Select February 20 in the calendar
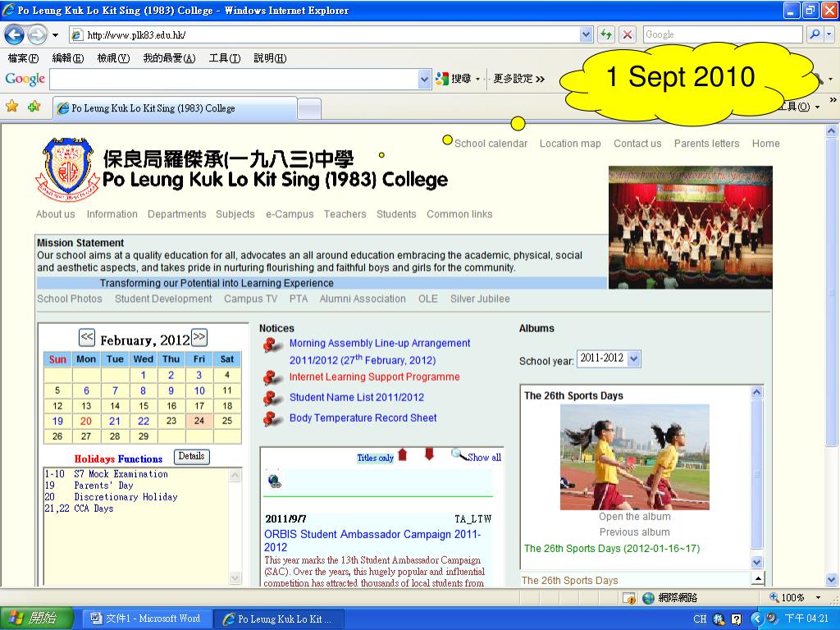 (x=85, y=421)
